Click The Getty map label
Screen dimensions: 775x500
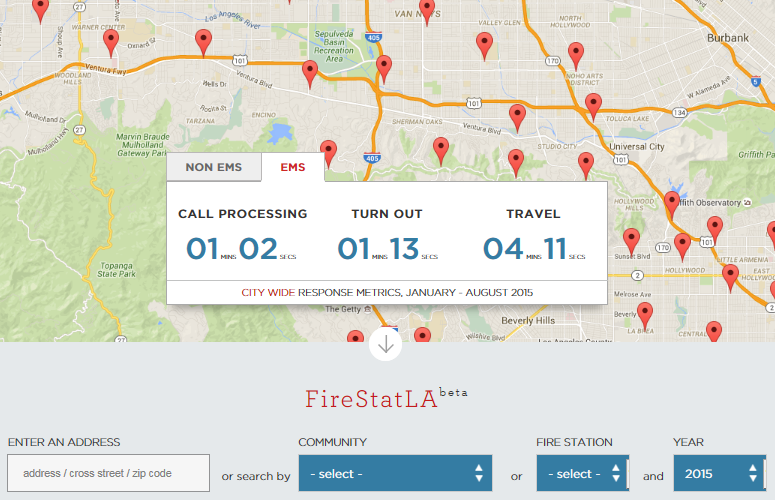click(343, 309)
